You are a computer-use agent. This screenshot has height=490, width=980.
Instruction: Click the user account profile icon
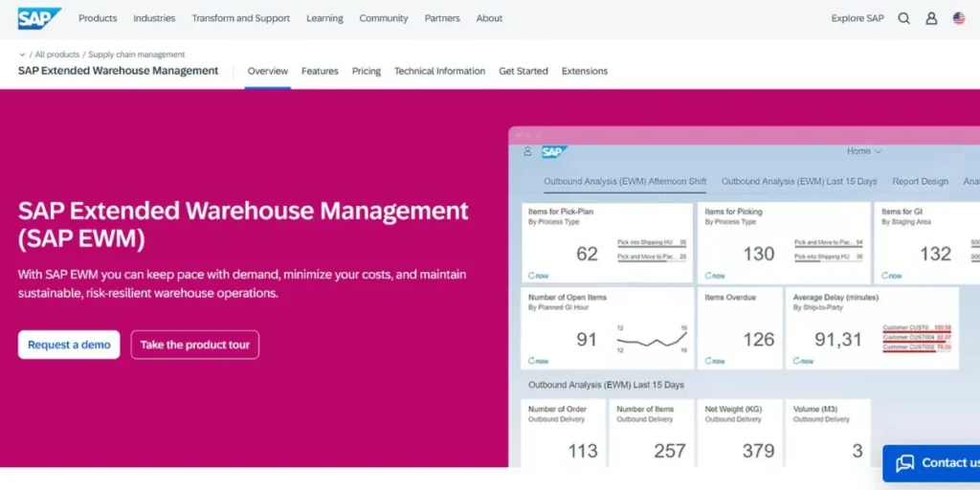click(x=931, y=18)
